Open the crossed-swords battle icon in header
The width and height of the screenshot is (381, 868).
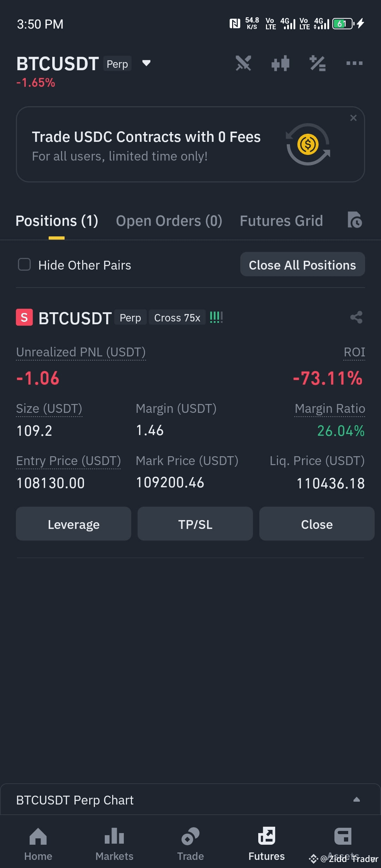pos(243,64)
